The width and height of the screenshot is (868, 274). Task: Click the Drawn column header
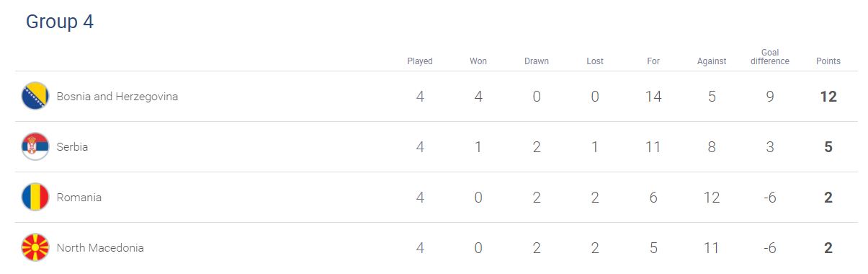click(537, 61)
